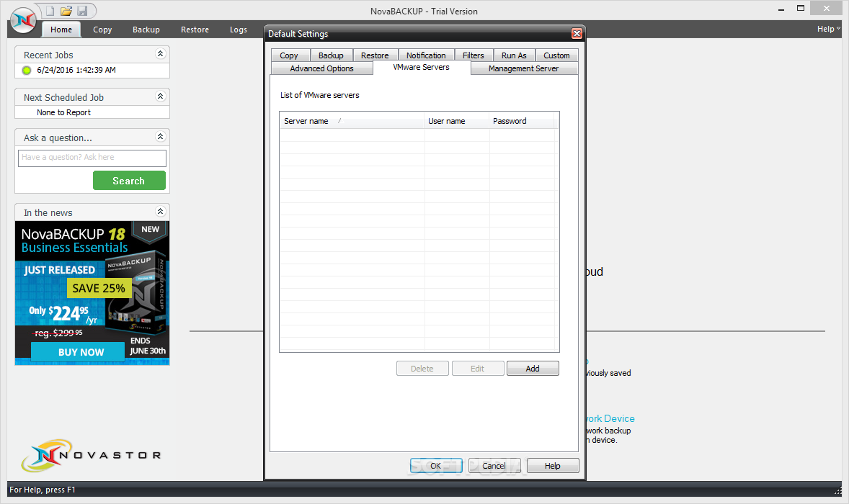The image size is (849, 504).
Task: Open the Logs ribbon tab
Action: click(x=239, y=30)
